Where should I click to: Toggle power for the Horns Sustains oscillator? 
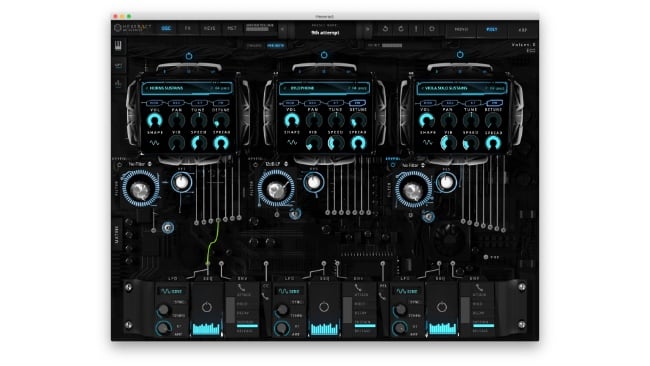click(189, 56)
